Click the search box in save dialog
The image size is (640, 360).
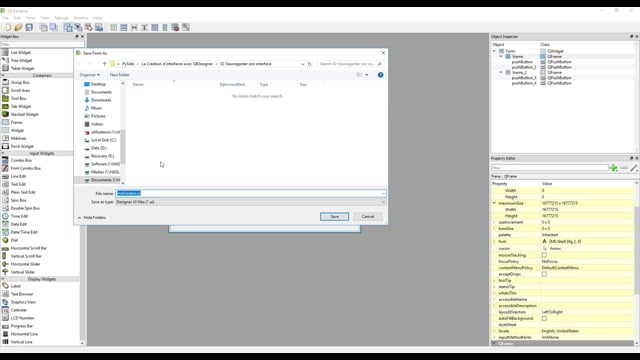click(x=350, y=64)
